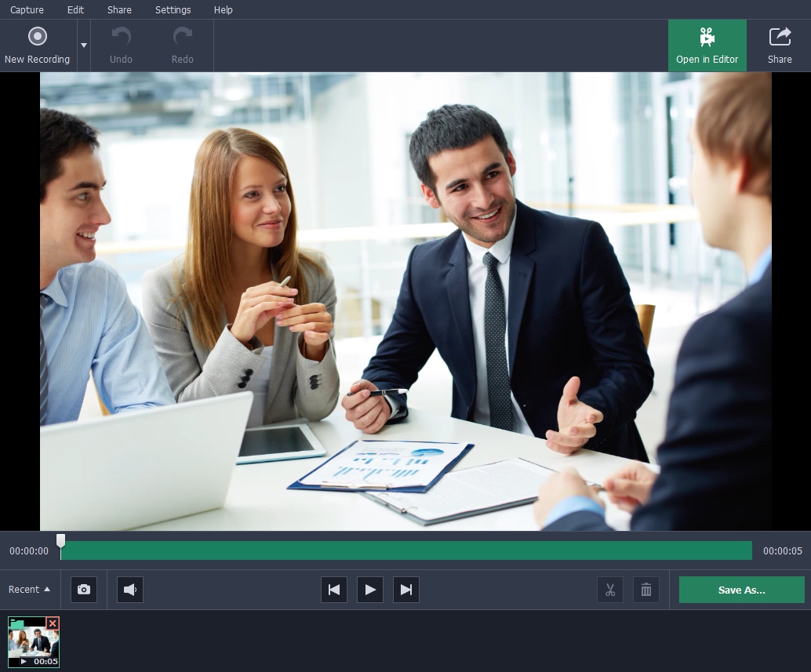The image size is (811, 672).
Task: Take a snapshot with the camera icon
Action: coord(84,590)
